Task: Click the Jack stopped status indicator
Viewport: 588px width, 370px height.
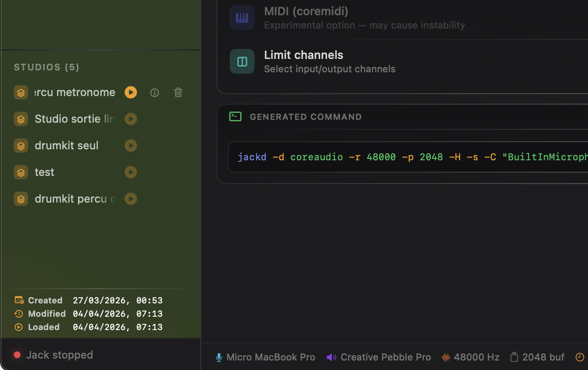Action: (53, 355)
